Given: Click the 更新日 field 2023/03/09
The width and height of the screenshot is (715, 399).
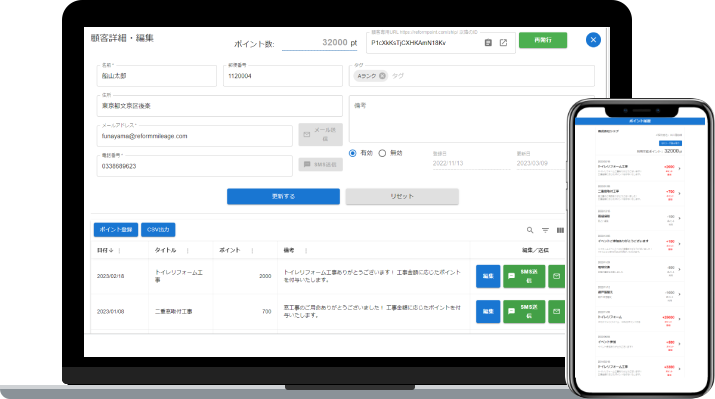Looking at the screenshot, I should [x=541, y=163].
